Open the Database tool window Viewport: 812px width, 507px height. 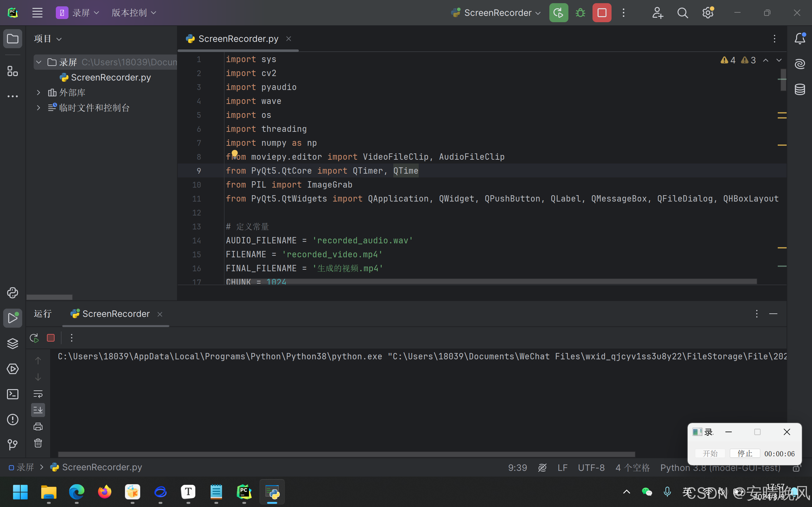(800, 89)
